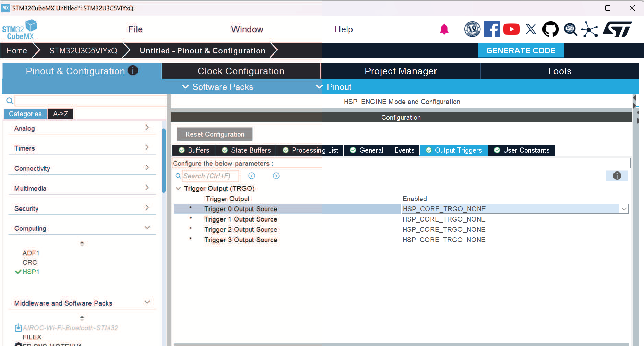Select ADF1 in Computing list
This screenshot has height=346, width=644.
coord(31,253)
